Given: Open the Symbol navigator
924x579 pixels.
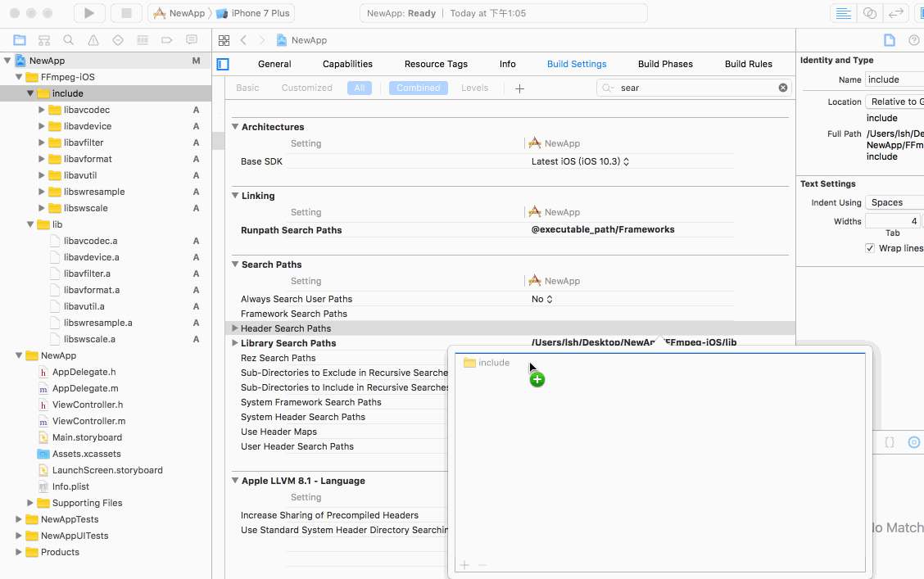Looking at the screenshot, I should coord(44,40).
